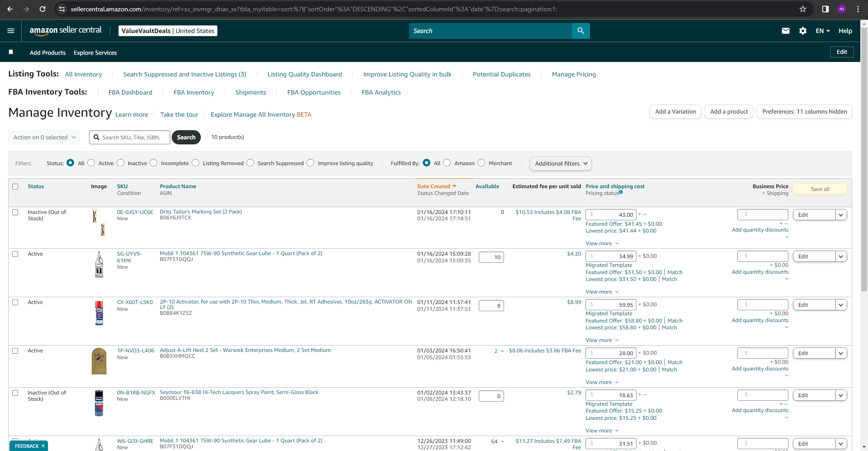
Task: Filter status by Inactive radio button
Action: coord(121,163)
